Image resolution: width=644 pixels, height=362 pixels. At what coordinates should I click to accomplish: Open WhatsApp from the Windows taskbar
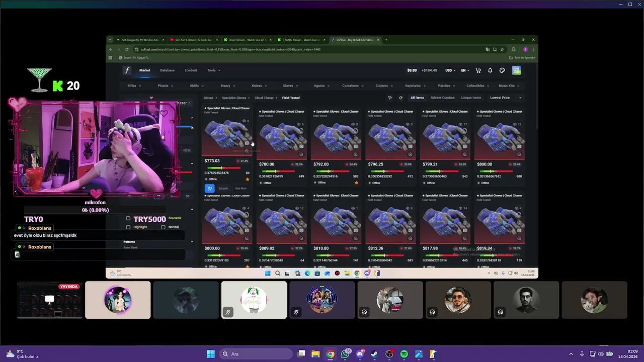coord(345,354)
